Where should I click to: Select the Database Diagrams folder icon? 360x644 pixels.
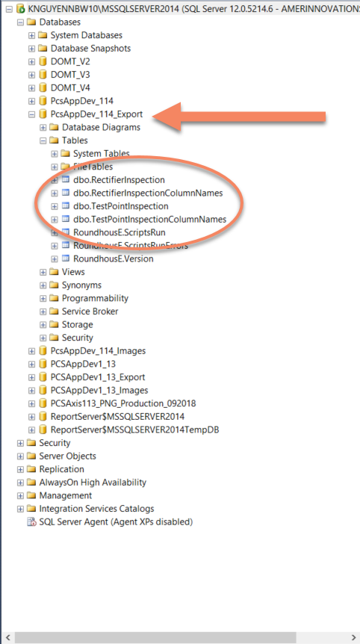coord(55,127)
